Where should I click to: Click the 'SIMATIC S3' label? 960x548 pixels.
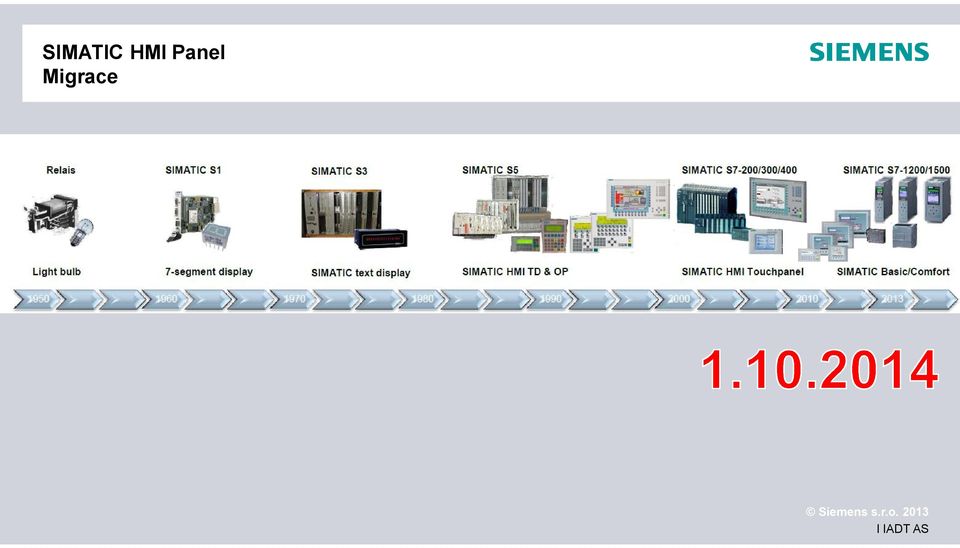339,171
